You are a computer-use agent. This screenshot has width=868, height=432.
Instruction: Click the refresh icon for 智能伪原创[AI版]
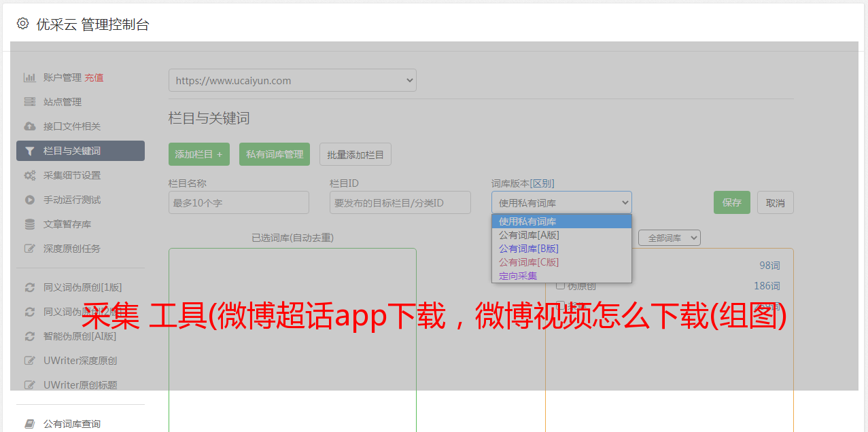click(x=29, y=336)
